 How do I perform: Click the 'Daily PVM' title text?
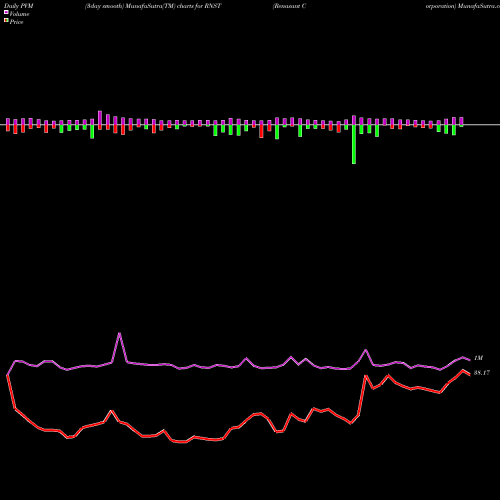(x=19, y=6)
